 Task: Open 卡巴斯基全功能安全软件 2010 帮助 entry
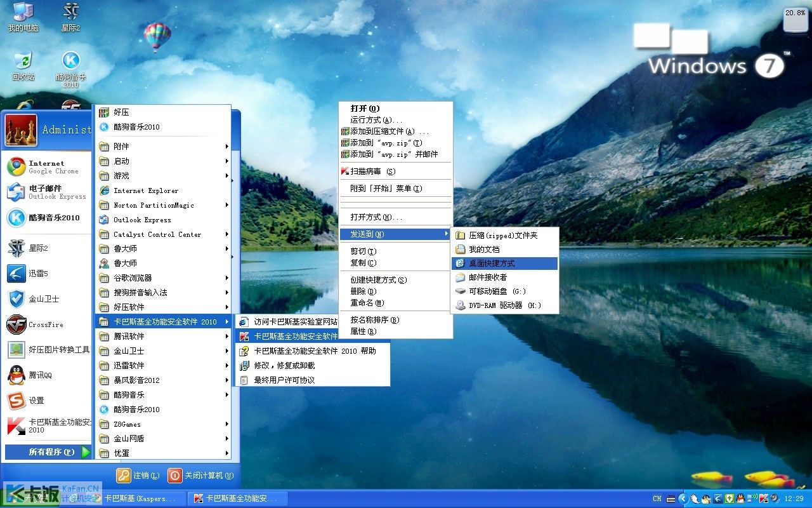coord(313,351)
